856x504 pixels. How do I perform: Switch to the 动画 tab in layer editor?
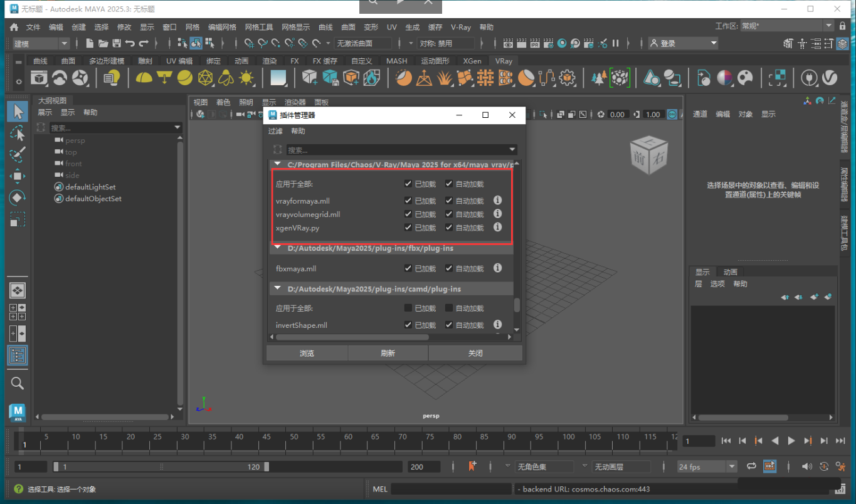click(731, 272)
